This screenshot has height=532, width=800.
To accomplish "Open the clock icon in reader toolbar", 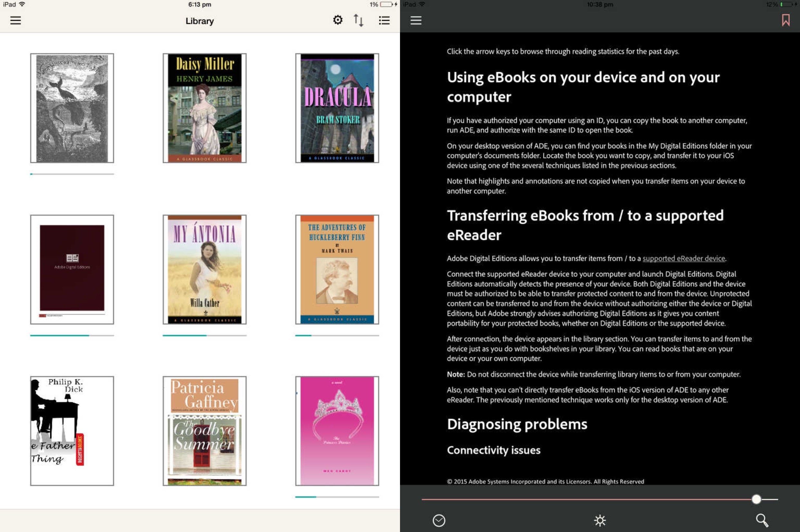I will pyautogui.click(x=439, y=520).
